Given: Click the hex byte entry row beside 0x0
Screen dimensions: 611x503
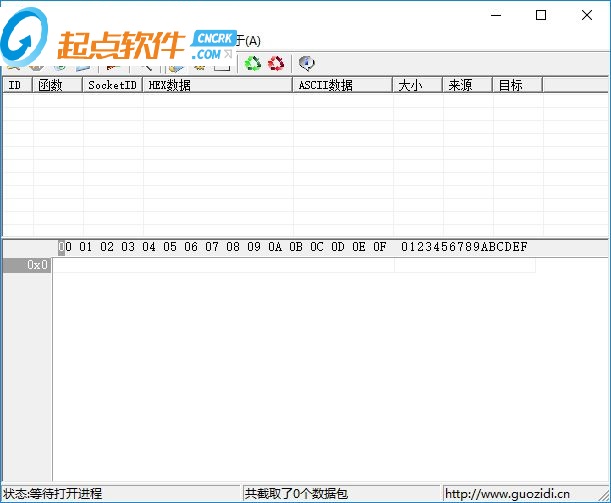Looking at the screenshot, I should pos(224,265).
